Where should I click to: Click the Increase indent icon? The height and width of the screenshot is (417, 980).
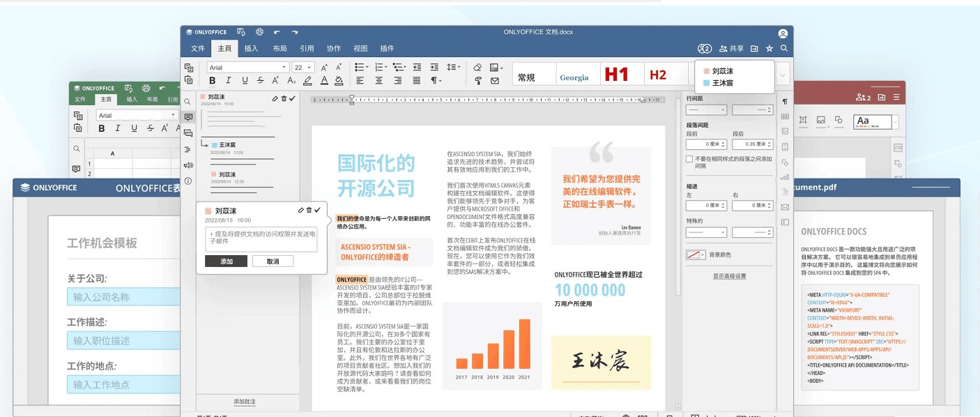click(434, 67)
